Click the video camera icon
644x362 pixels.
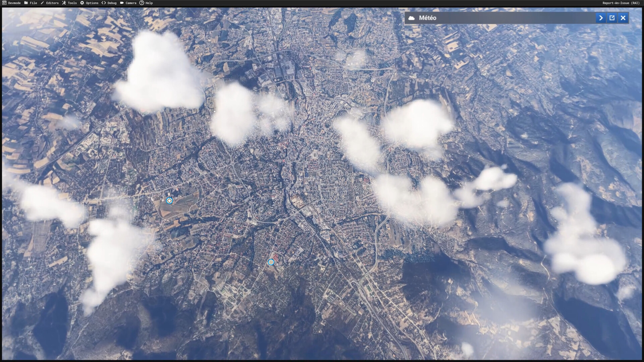pyautogui.click(x=122, y=3)
